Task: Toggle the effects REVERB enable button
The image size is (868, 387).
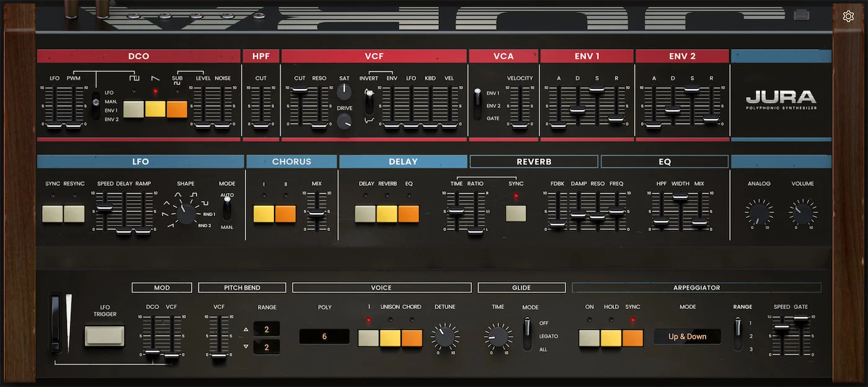Action: point(387,214)
